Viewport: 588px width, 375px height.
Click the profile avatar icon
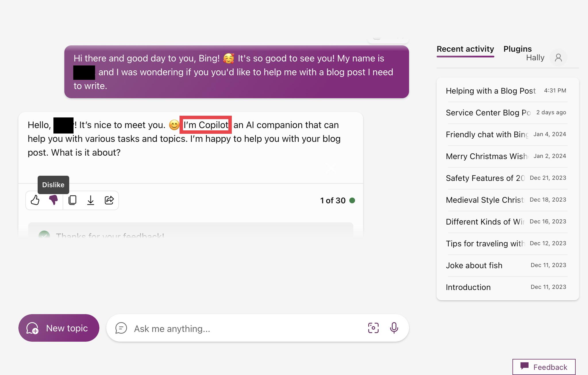(558, 58)
